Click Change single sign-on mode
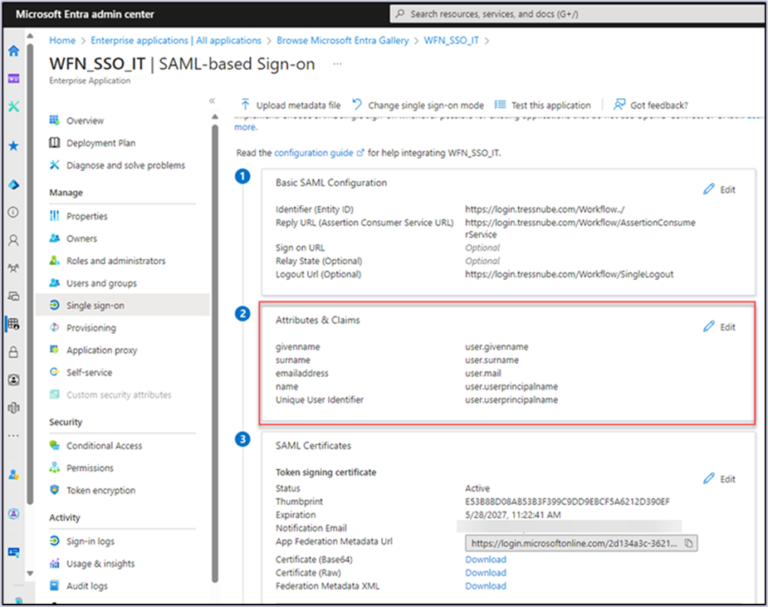This screenshot has height=607, width=768. 418,105
